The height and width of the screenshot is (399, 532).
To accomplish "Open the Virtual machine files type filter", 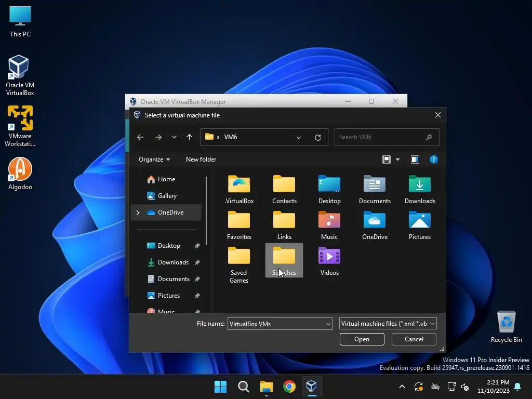I will coord(388,324).
